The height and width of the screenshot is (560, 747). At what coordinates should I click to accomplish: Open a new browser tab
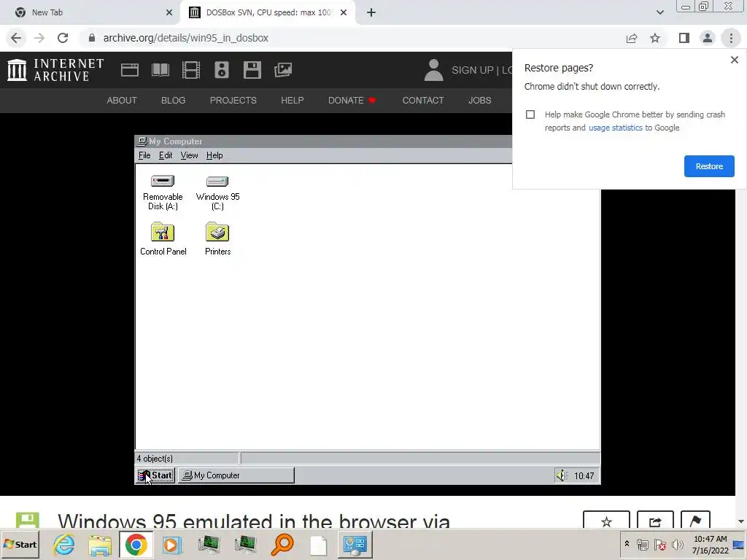371,12
